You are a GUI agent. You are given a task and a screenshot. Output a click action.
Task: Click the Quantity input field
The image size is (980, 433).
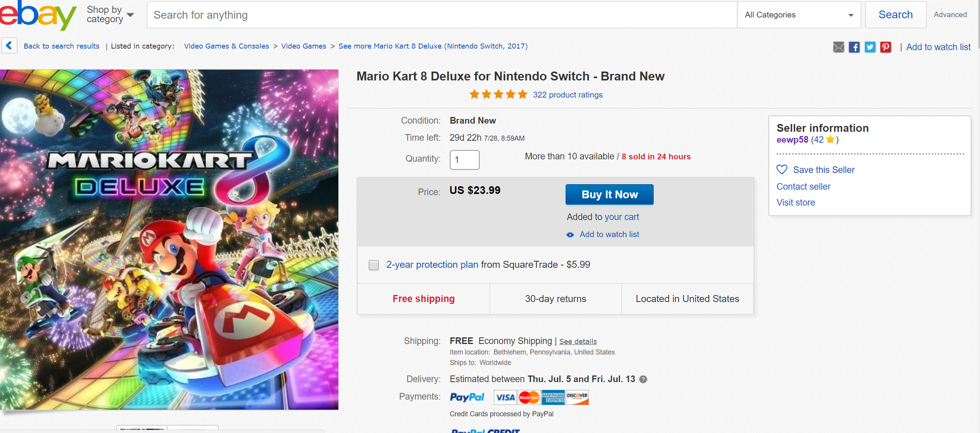(x=465, y=160)
